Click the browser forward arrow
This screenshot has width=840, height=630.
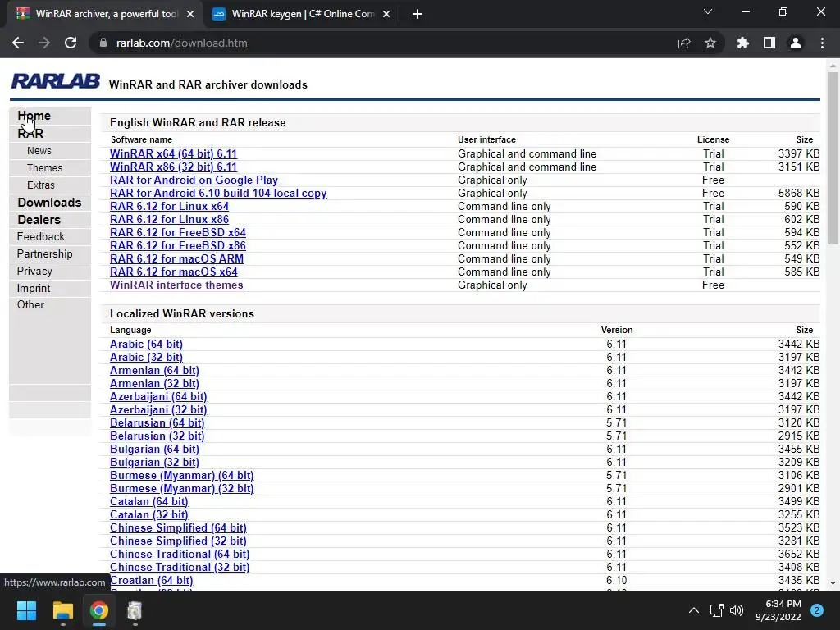tap(44, 43)
